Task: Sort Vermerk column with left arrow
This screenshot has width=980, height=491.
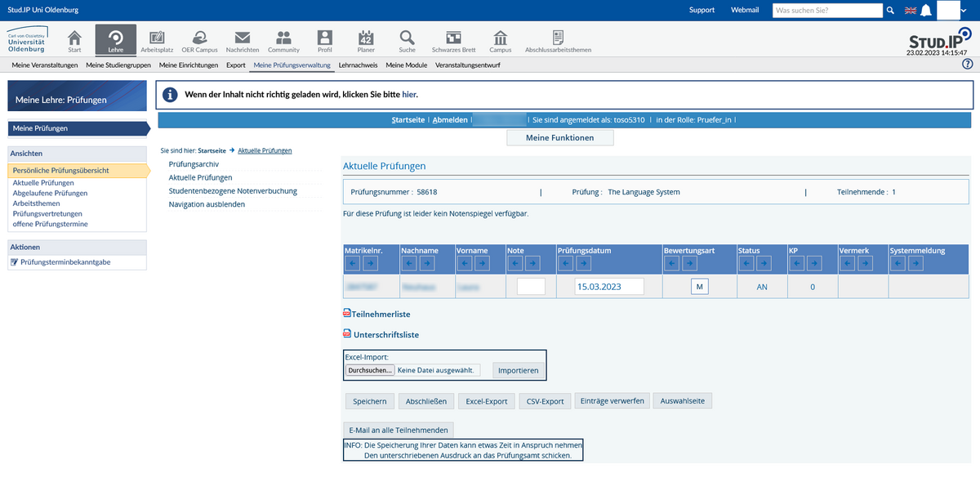Action: [848, 263]
